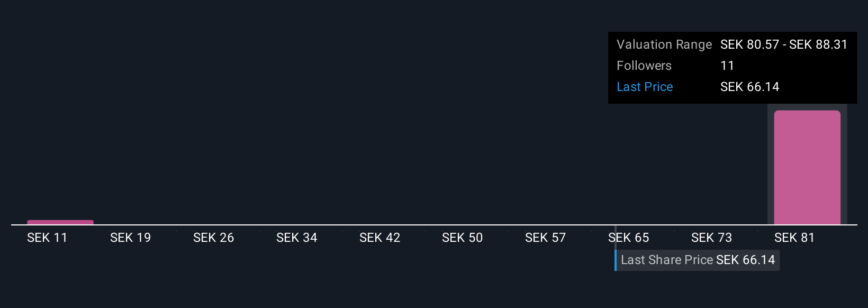Click the followers count 11
The height and width of the screenshot is (308, 868).
coord(727,66)
